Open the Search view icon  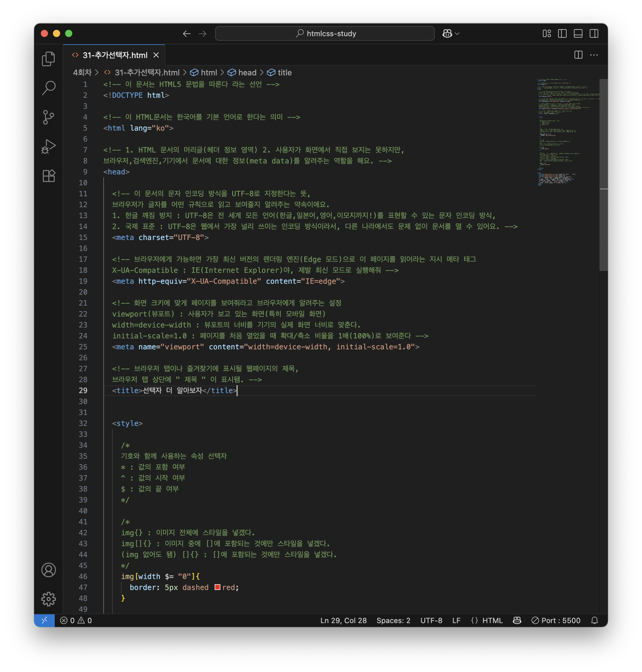tap(48, 88)
